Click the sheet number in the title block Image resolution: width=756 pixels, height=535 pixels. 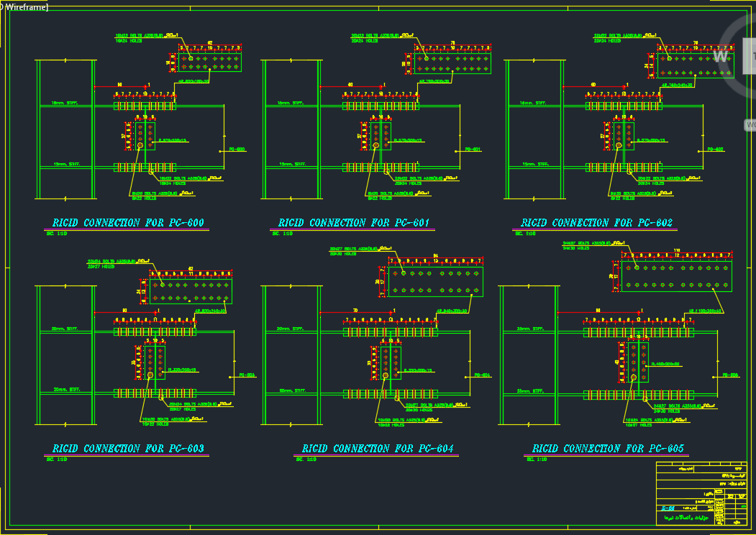click(668, 508)
